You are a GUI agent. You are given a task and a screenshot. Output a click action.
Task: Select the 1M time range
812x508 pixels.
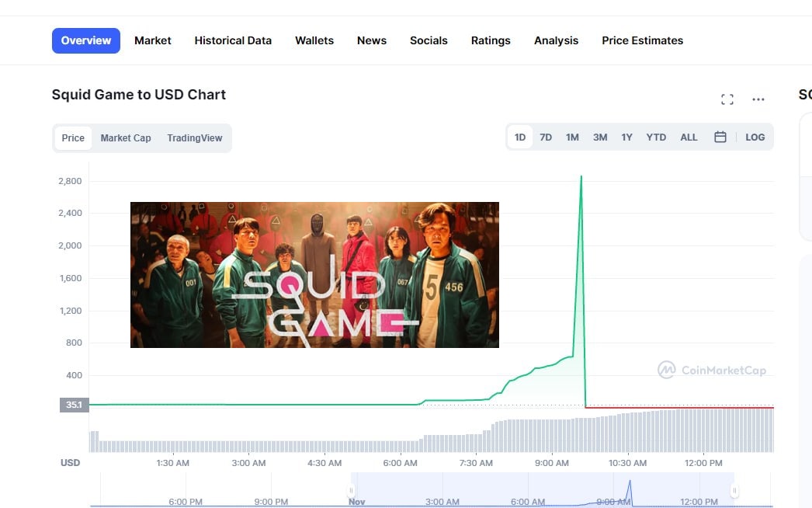click(572, 137)
